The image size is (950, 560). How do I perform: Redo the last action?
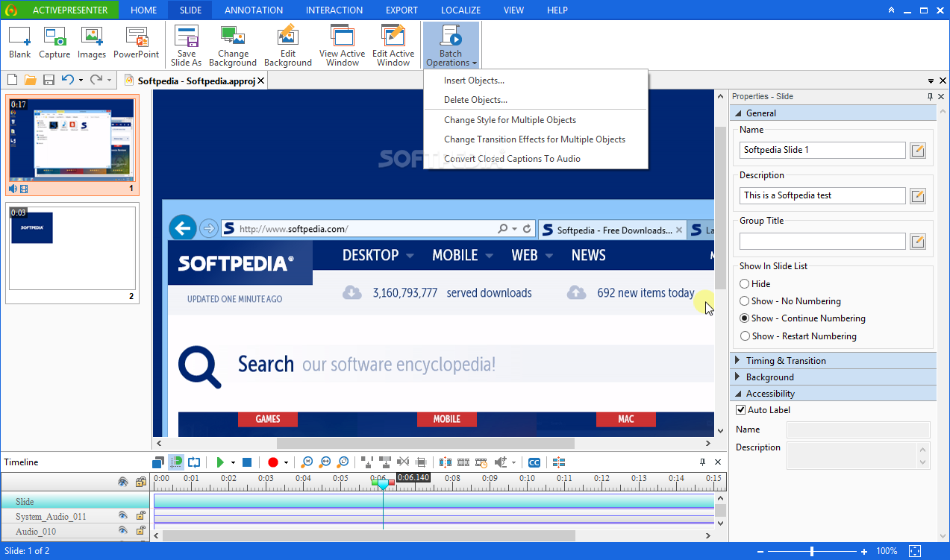tap(96, 80)
